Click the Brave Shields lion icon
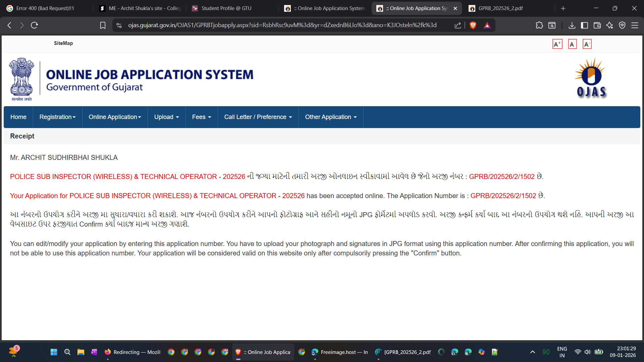The width and height of the screenshot is (644, 362). click(x=473, y=25)
